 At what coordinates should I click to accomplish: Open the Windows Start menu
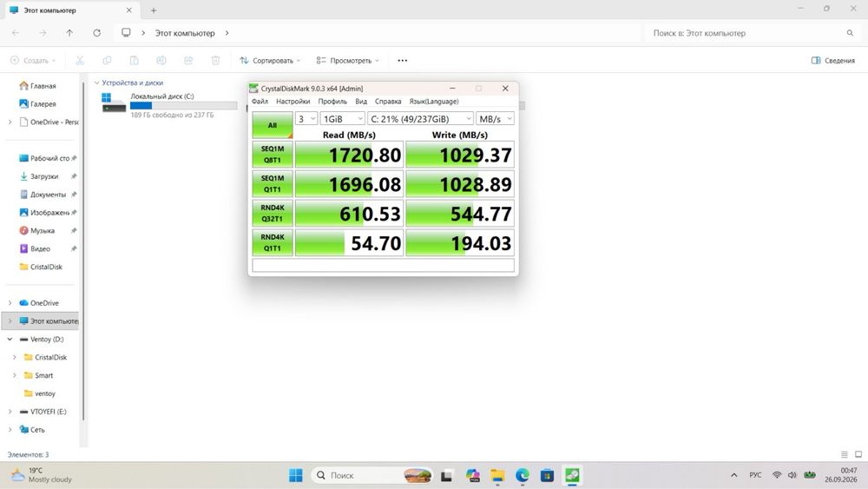(x=296, y=475)
